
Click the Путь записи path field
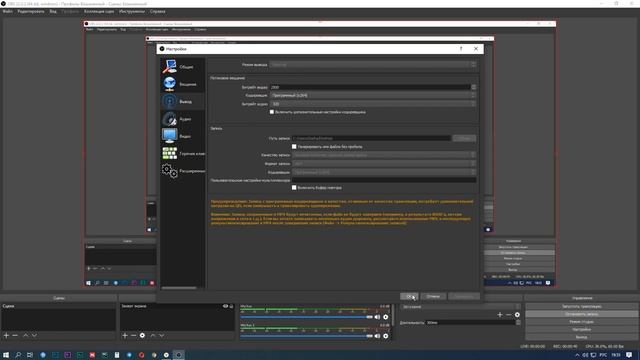tap(371, 138)
